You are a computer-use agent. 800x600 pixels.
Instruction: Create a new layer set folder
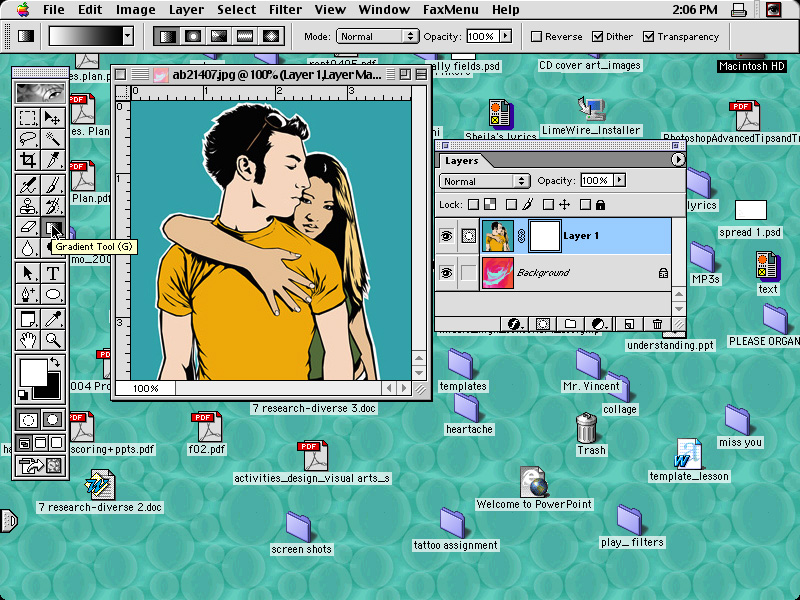(x=570, y=324)
